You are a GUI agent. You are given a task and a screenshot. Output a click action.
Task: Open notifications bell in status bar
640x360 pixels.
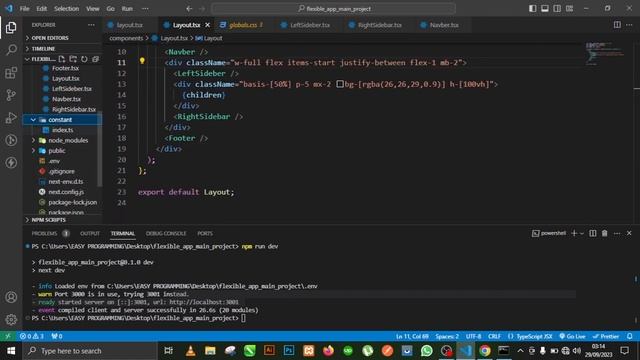click(x=630, y=336)
